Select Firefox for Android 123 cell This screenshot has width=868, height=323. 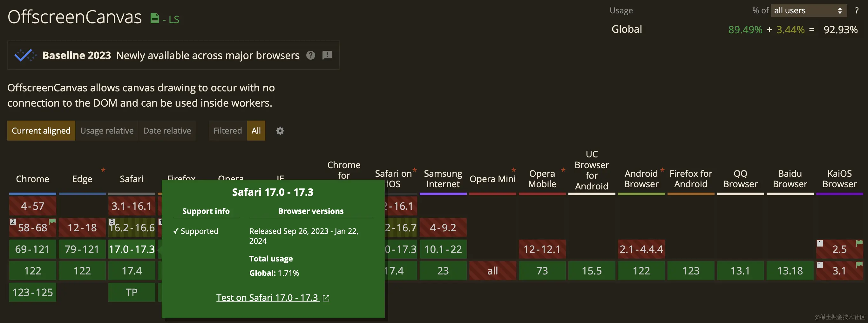click(691, 271)
